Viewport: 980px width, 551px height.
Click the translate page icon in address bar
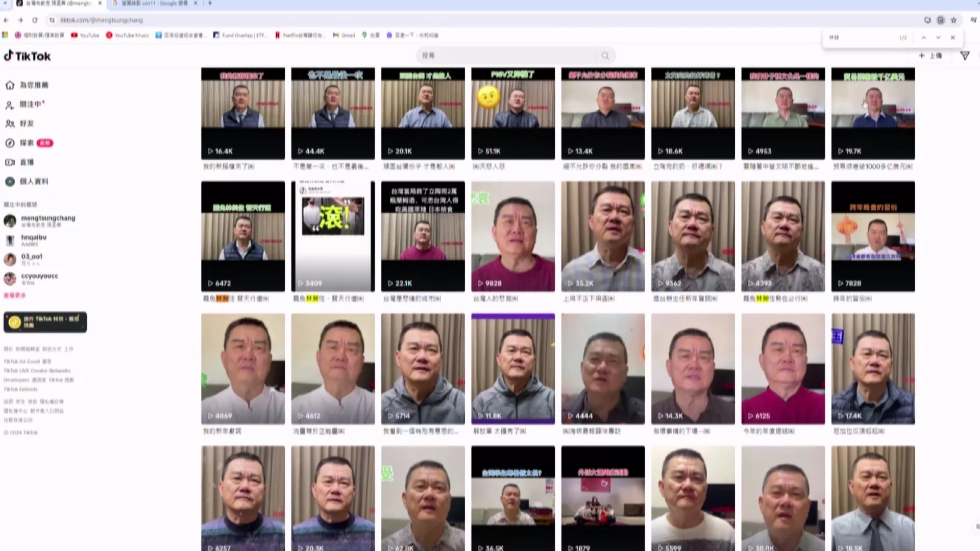941,20
